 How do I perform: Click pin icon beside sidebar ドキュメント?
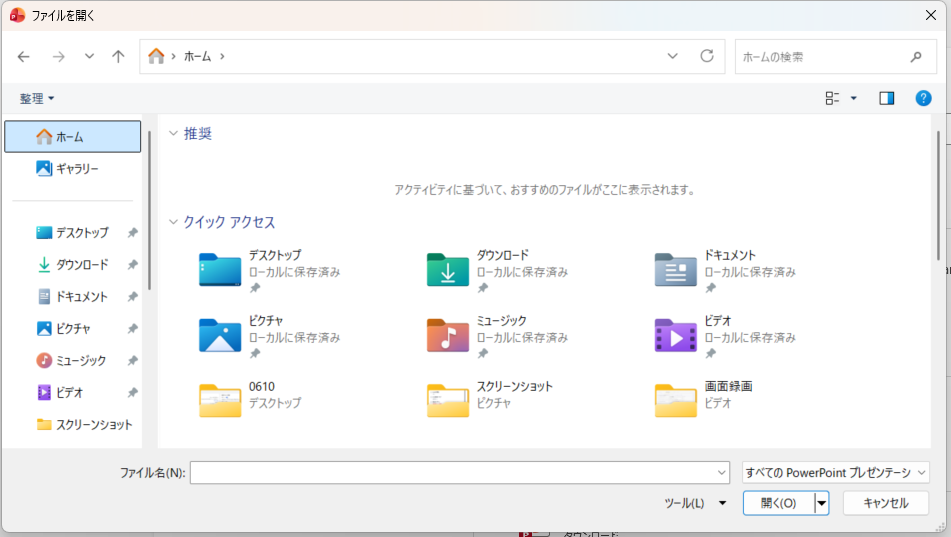point(132,297)
